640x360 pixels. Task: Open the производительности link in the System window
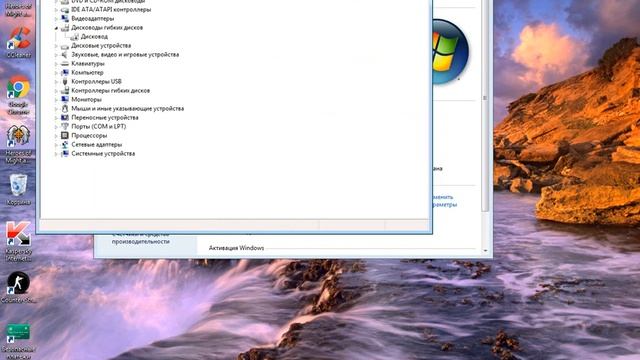tap(141, 242)
